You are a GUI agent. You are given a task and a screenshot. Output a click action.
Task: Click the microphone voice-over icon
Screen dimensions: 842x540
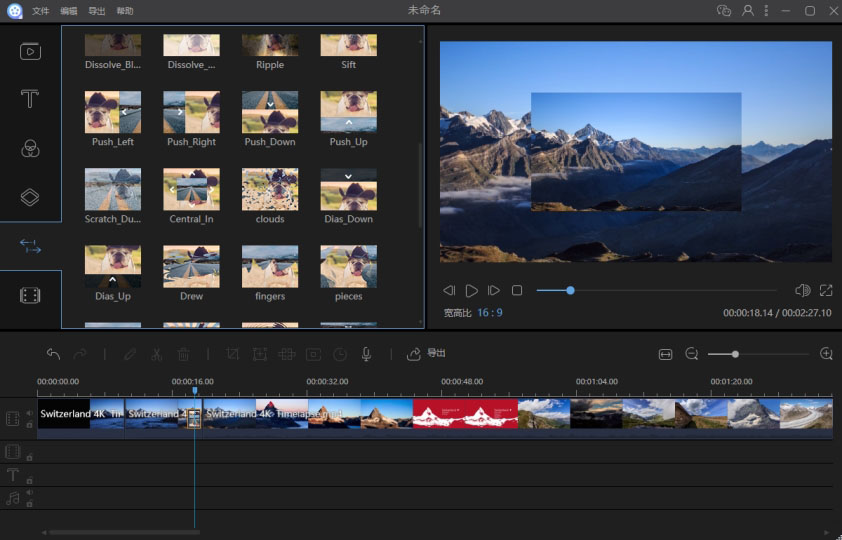click(367, 354)
